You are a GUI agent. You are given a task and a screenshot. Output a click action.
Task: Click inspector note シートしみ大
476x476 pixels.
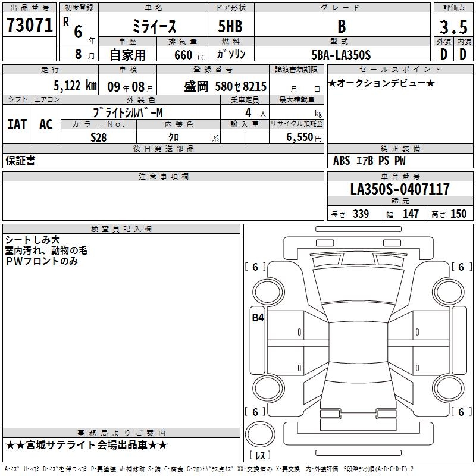click(x=33, y=240)
